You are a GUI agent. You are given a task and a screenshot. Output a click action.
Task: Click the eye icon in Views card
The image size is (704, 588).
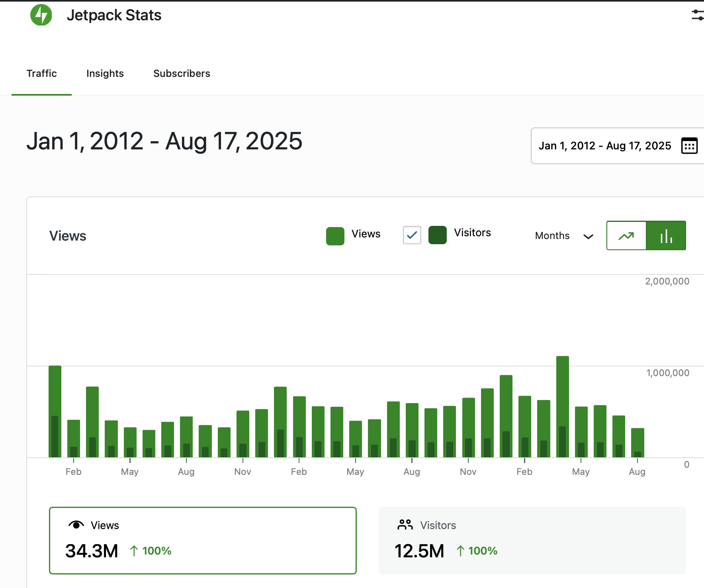tap(76, 525)
